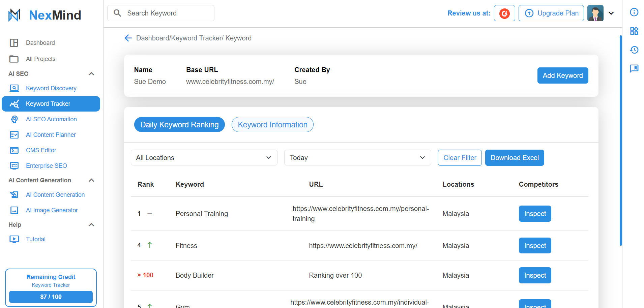644x308 pixels.
Task: Open the Today date dropdown
Action: click(358, 158)
